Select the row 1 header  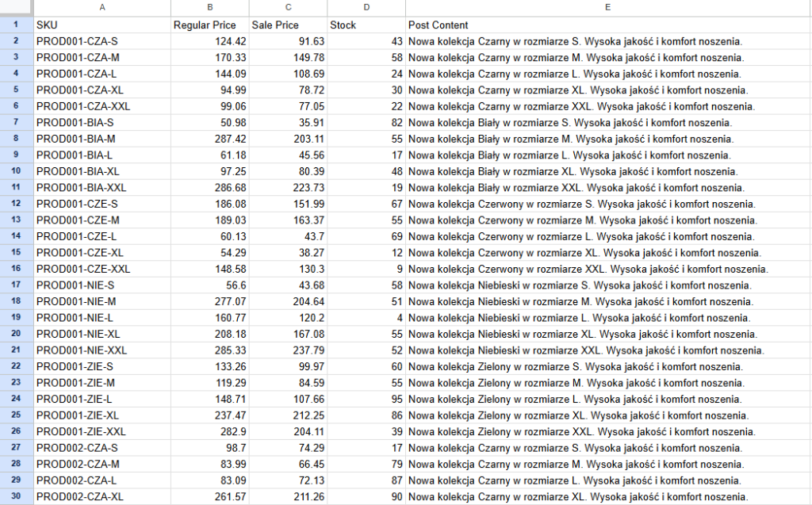tap(16, 25)
